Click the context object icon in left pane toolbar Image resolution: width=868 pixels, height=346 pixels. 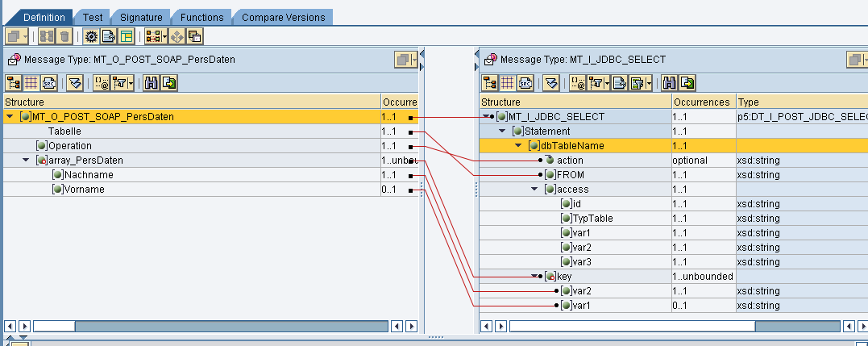pyautogui.click(x=102, y=82)
